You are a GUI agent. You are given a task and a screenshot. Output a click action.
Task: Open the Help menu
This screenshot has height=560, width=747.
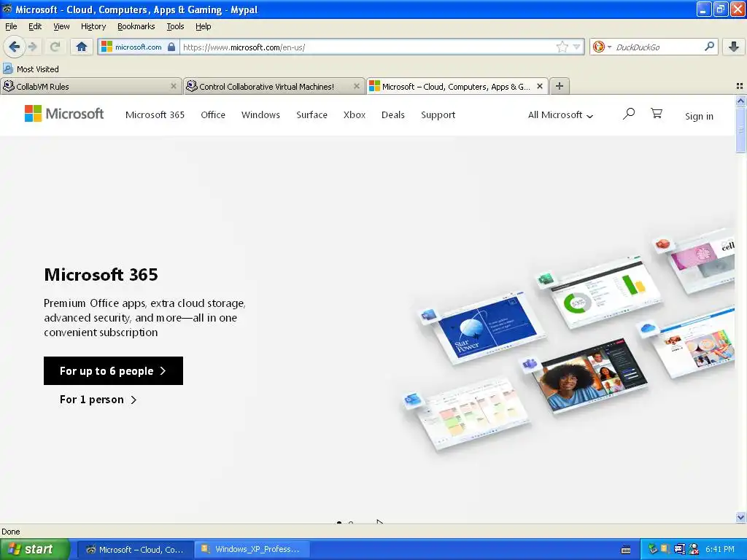[x=203, y=26]
